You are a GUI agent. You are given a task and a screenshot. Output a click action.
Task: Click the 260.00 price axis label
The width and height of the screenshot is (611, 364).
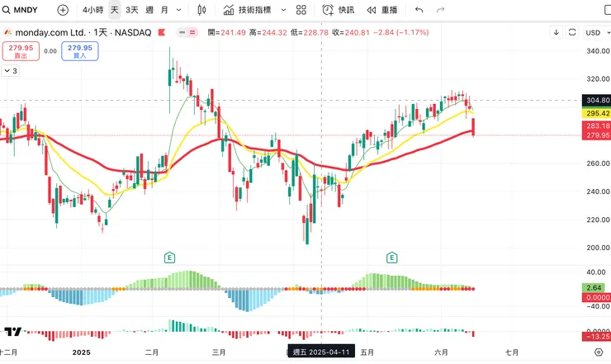click(598, 163)
